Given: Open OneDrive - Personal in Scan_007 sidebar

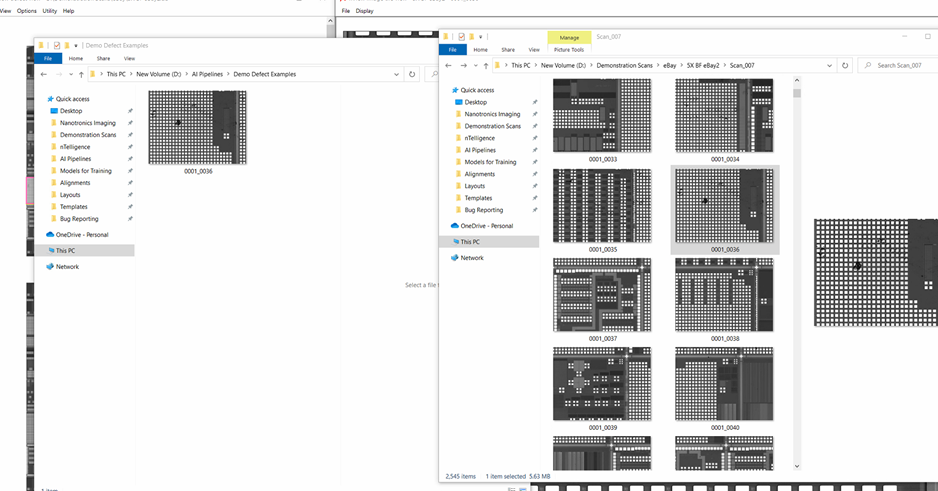Looking at the screenshot, I should [486, 226].
